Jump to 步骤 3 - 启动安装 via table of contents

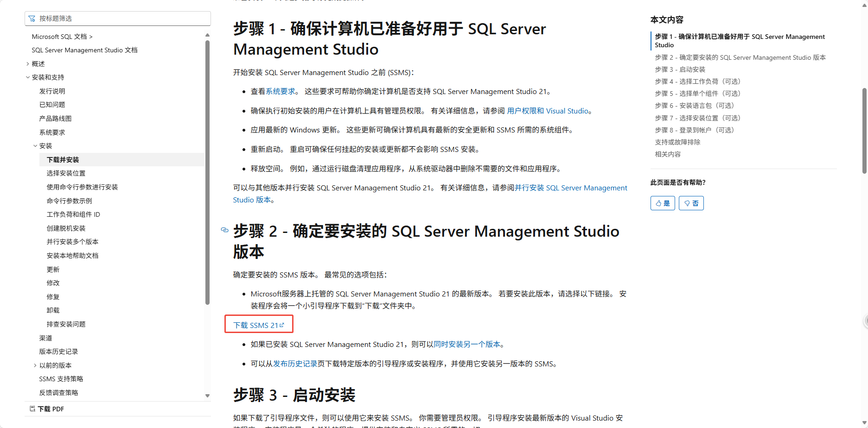click(680, 69)
